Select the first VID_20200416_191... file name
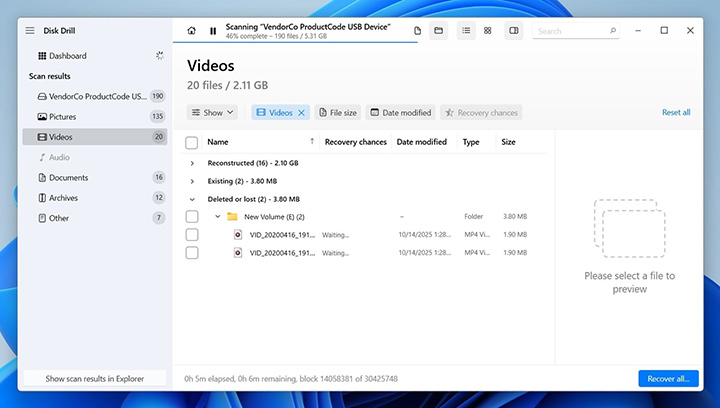 (282, 235)
